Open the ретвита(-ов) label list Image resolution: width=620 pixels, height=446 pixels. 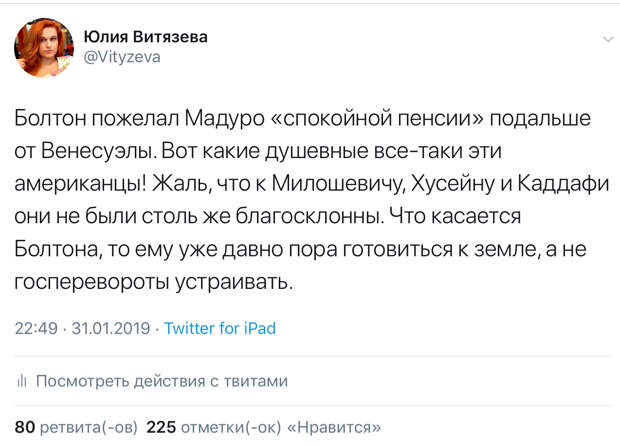click(89, 427)
